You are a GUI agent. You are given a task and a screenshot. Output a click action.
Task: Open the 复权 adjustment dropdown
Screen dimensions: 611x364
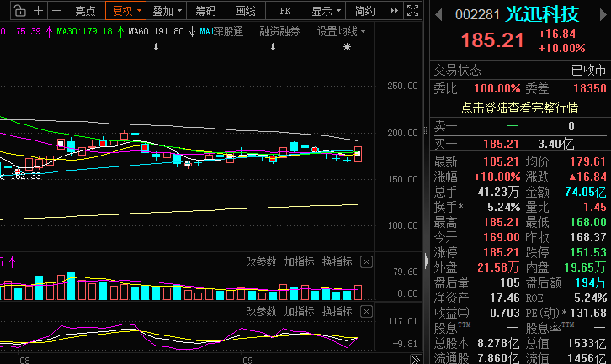126,11
